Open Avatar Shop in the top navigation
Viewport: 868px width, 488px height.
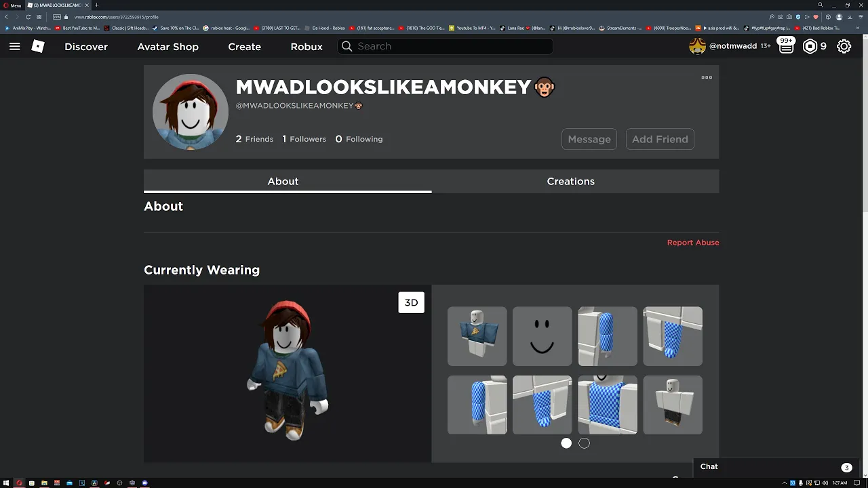coord(167,46)
